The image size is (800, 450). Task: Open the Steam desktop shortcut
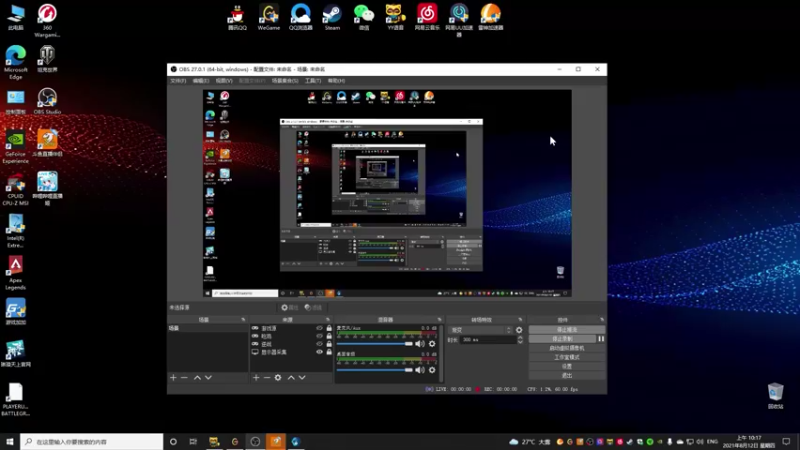[x=332, y=17]
